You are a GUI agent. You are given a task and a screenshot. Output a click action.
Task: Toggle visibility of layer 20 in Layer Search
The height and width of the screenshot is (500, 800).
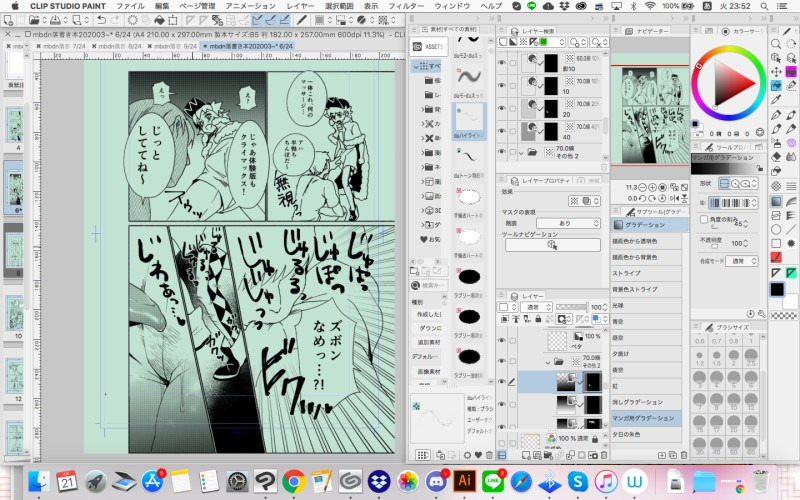[x=502, y=108]
